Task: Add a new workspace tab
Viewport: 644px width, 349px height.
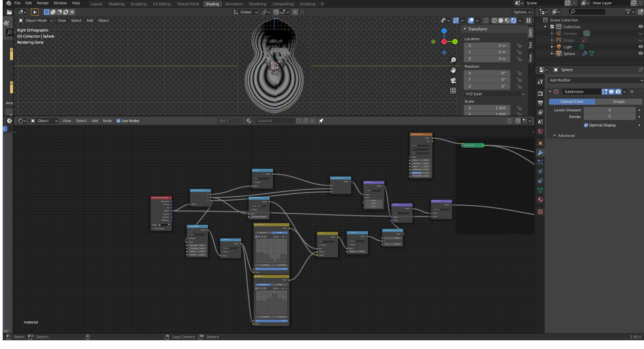Action: 322,4
